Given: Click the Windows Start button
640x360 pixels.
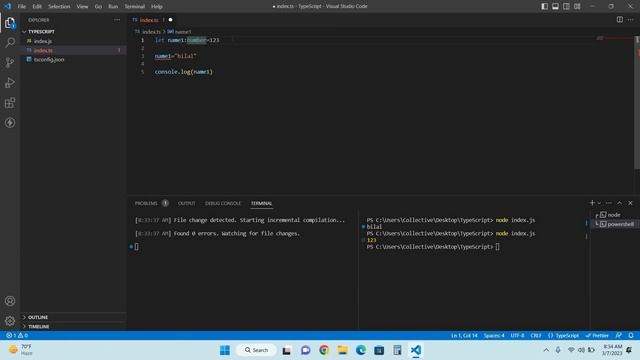Looking at the screenshot, I should pos(225,350).
